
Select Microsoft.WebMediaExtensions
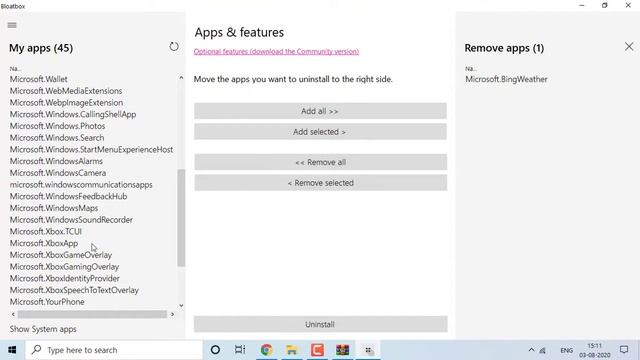(66, 91)
